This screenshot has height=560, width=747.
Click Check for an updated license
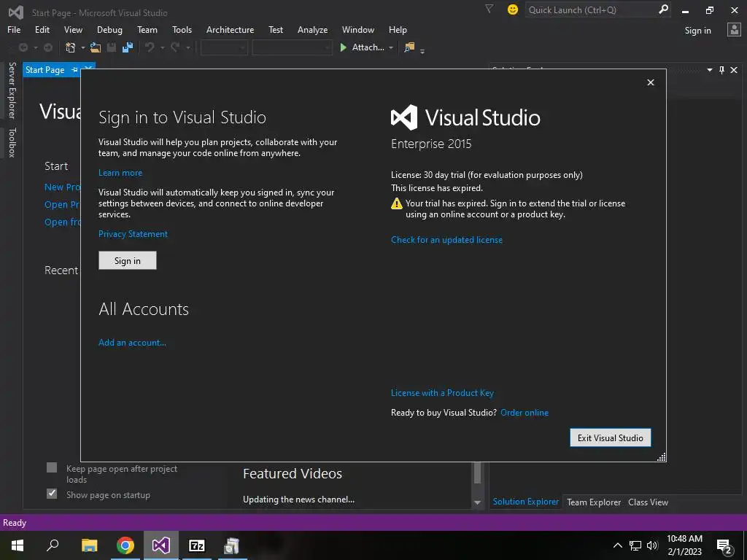pos(446,239)
